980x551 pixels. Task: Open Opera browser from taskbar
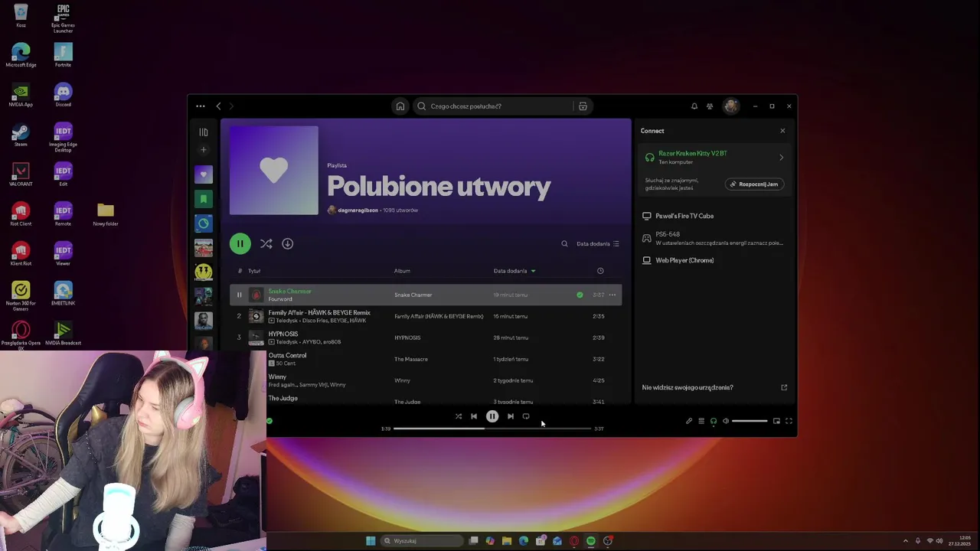click(x=574, y=541)
